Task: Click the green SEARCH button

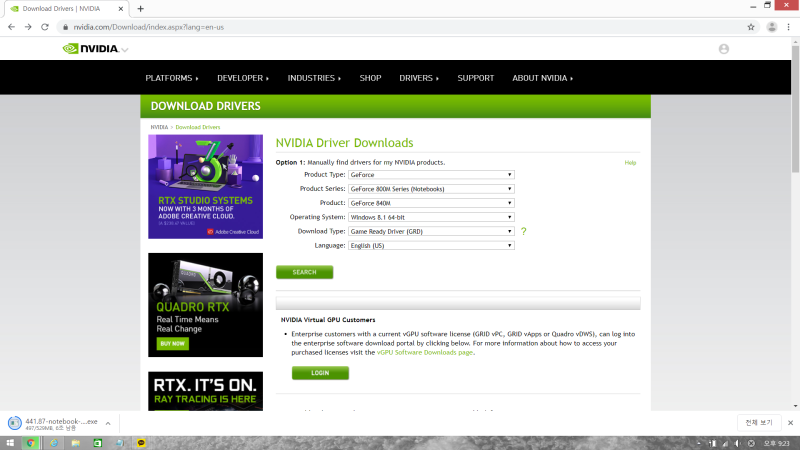Action: point(305,272)
